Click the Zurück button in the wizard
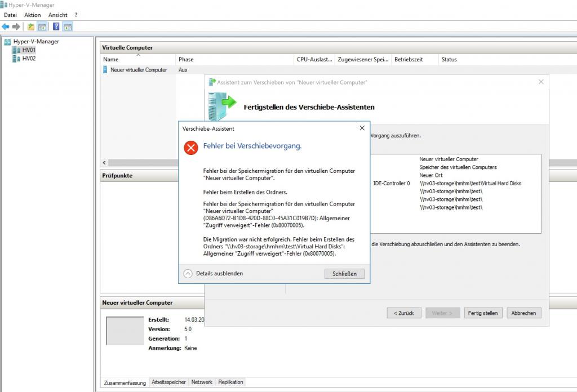The image size is (577, 392). pyautogui.click(x=404, y=313)
